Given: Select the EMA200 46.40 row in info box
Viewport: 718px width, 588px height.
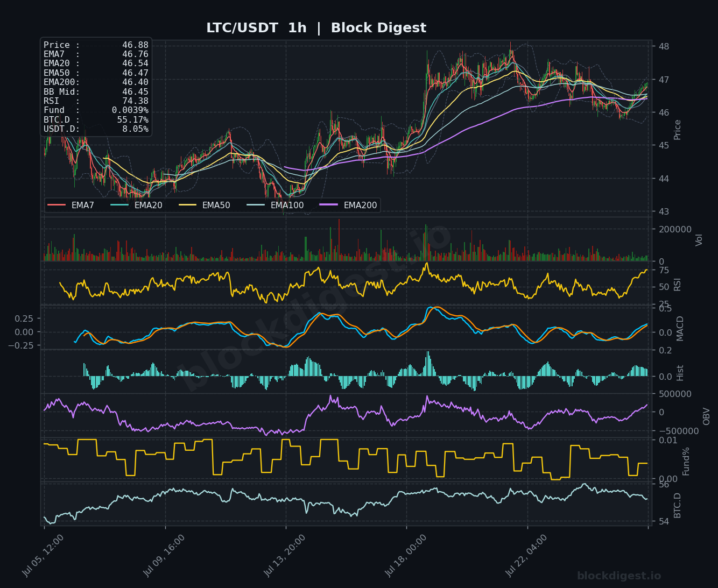Looking at the screenshot, I should (96, 82).
